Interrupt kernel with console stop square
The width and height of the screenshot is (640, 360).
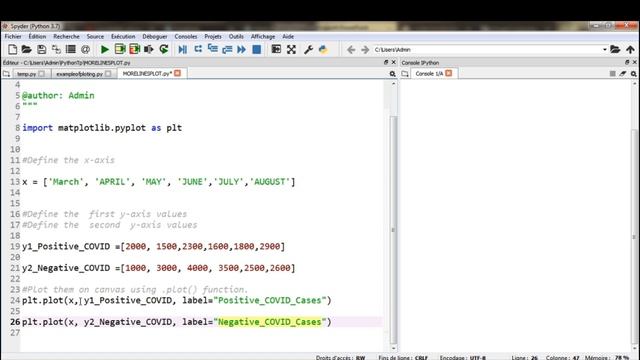pos(612,74)
